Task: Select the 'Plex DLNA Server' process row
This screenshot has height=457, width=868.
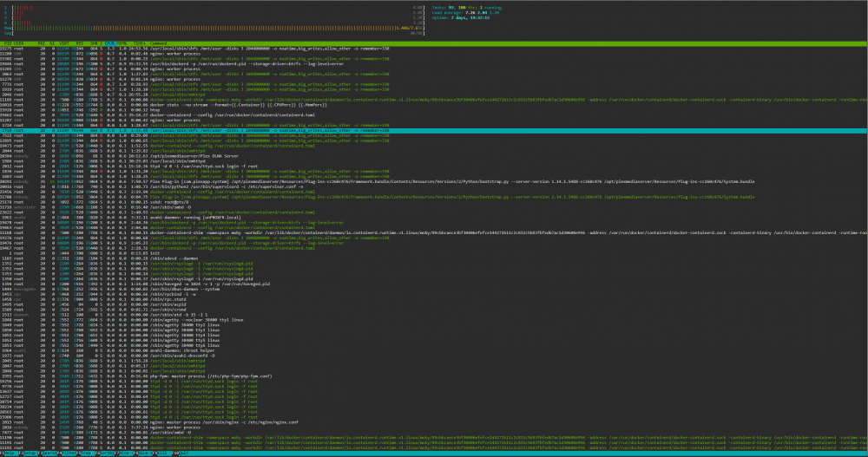Action: pos(434,156)
